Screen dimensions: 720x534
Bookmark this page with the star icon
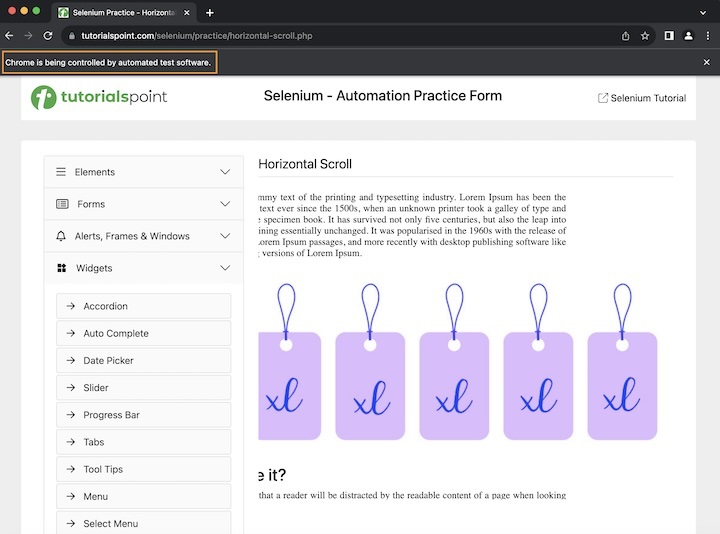(645, 35)
